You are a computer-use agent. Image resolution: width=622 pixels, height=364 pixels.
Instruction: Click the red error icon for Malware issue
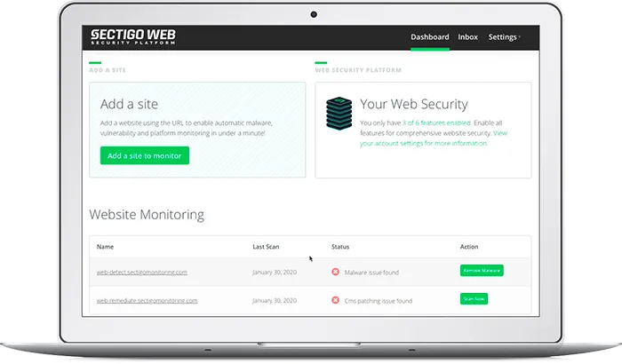(x=336, y=272)
